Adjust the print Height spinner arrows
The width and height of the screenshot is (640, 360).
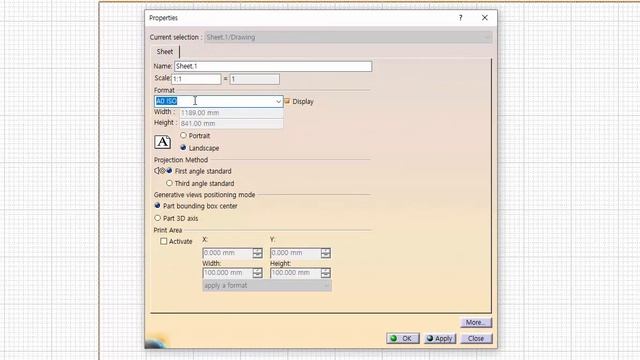[326, 273]
